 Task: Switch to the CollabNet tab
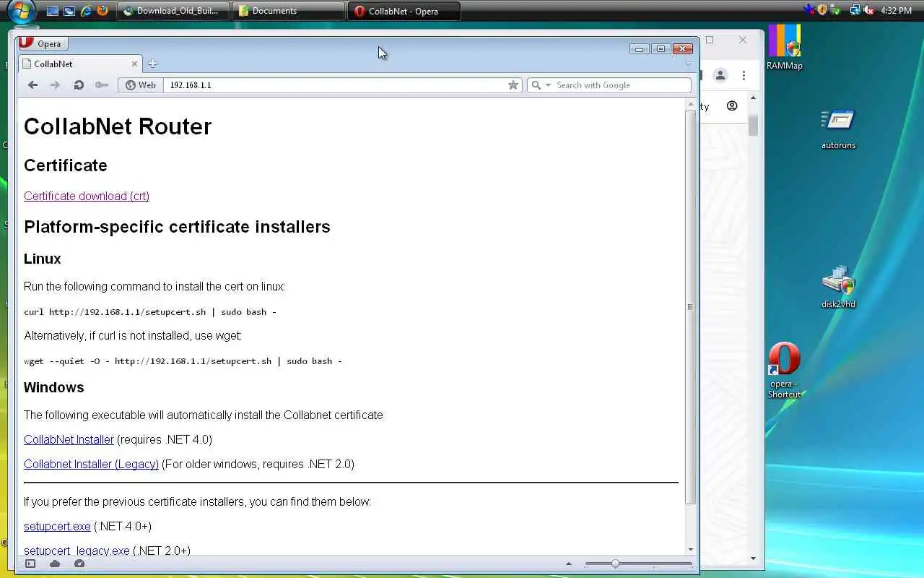pos(79,64)
